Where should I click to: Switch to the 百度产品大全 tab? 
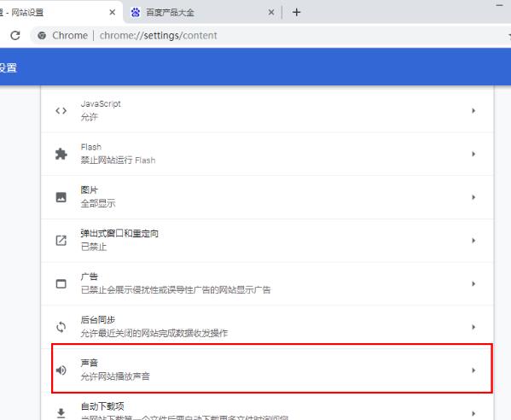202,13
